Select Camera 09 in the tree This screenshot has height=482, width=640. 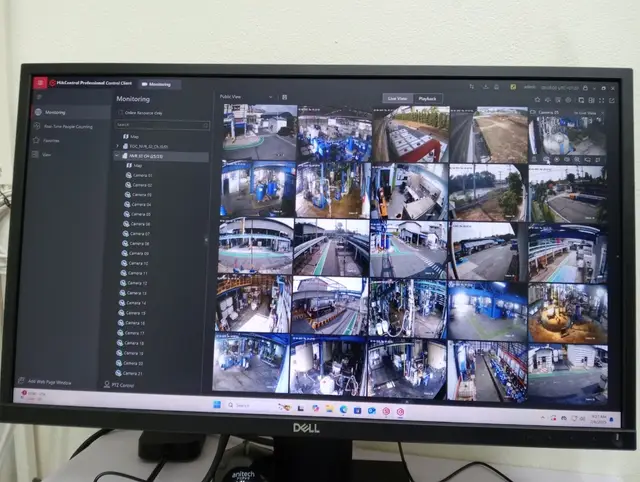pyautogui.click(x=136, y=253)
